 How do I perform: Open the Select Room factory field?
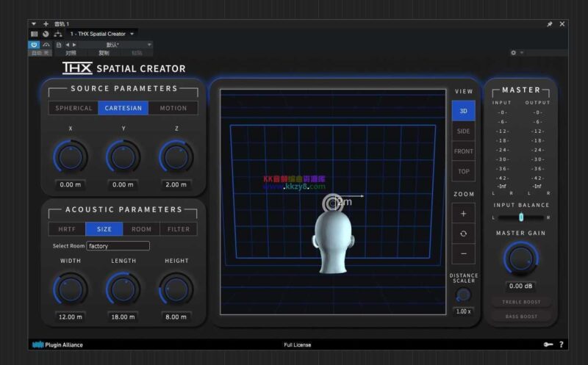pos(118,246)
